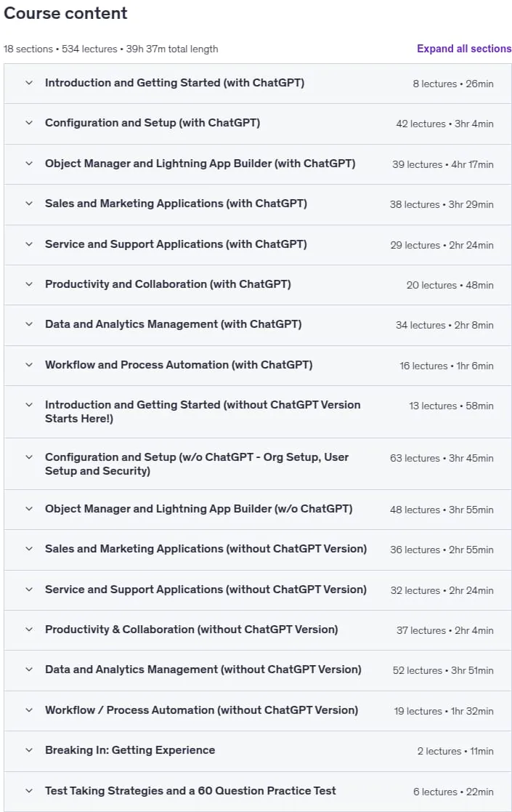The height and width of the screenshot is (812, 512).
Task: Open chevron for Org Setup, User Setup and Security
Action: pos(30,457)
